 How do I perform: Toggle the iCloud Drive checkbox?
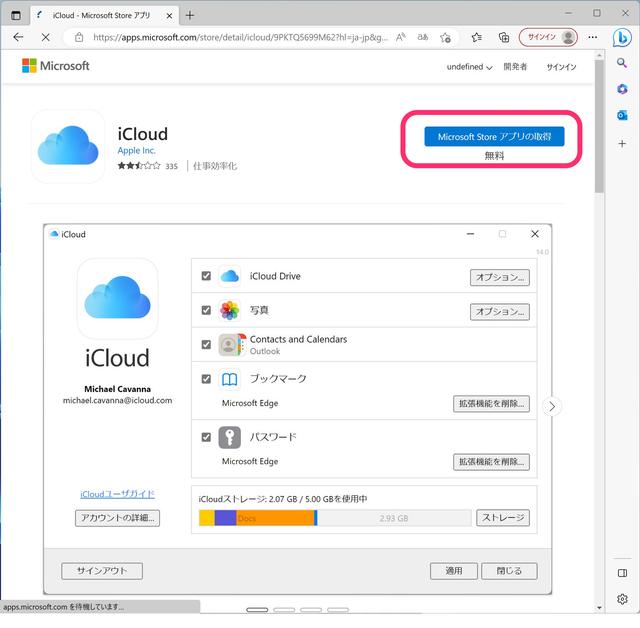[x=206, y=276]
